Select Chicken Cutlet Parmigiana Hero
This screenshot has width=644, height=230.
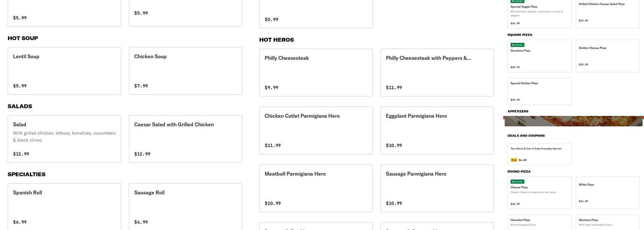pyautogui.click(x=316, y=131)
